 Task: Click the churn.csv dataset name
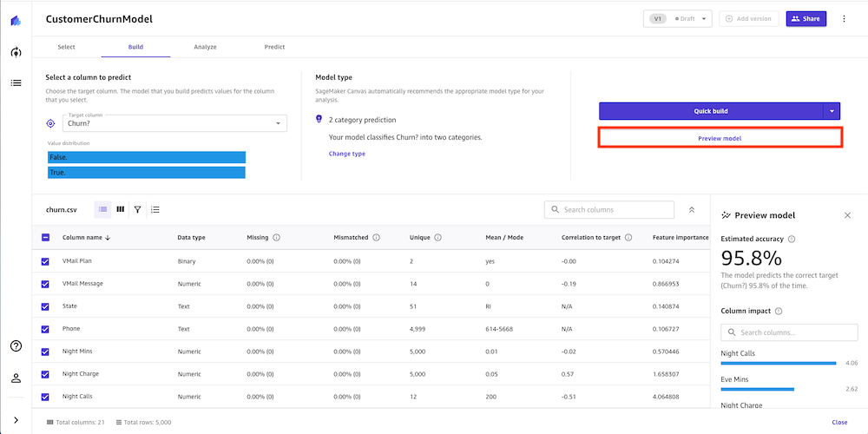[61, 210]
